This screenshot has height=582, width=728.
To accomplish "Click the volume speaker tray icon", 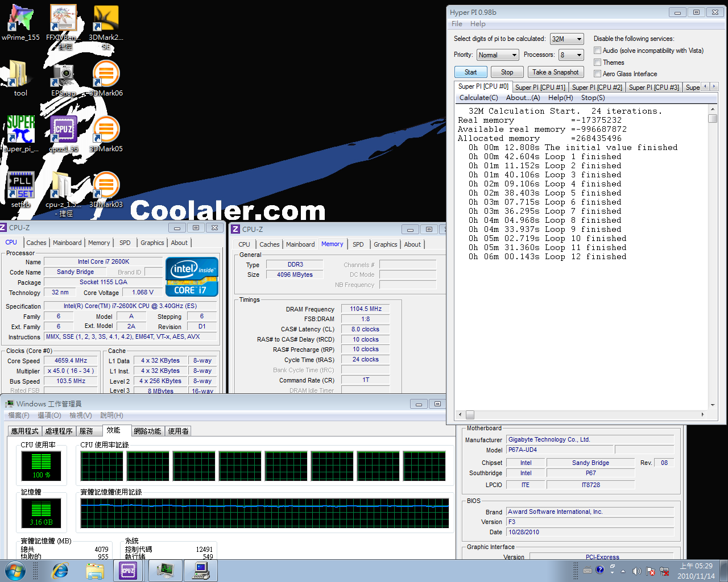I will click(636, 571).
